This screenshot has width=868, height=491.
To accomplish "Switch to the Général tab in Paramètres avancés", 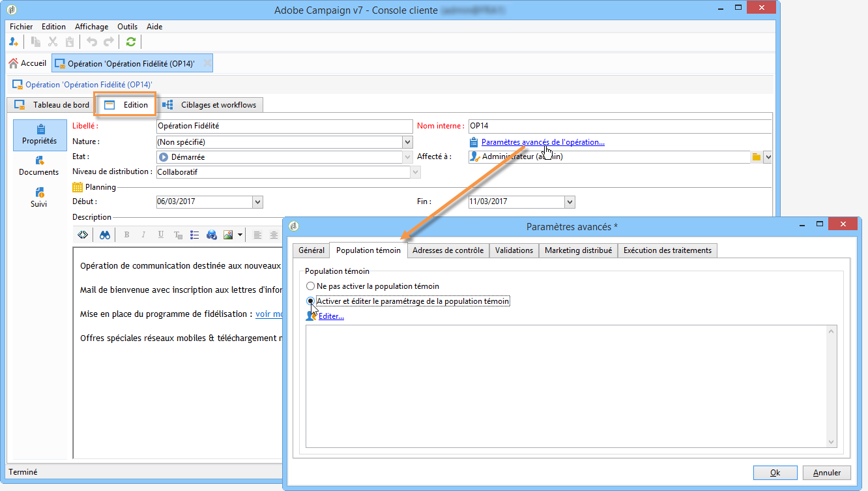I will (311, 250).
